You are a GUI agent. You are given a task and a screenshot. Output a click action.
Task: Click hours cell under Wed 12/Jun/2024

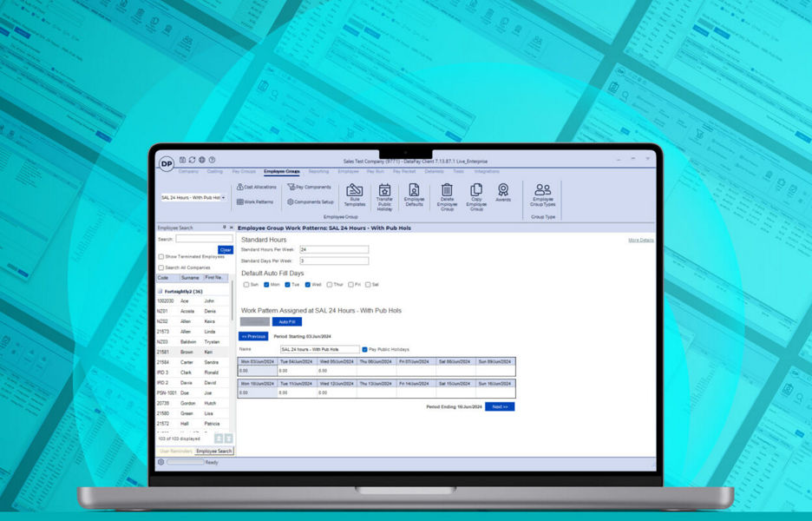337,392
